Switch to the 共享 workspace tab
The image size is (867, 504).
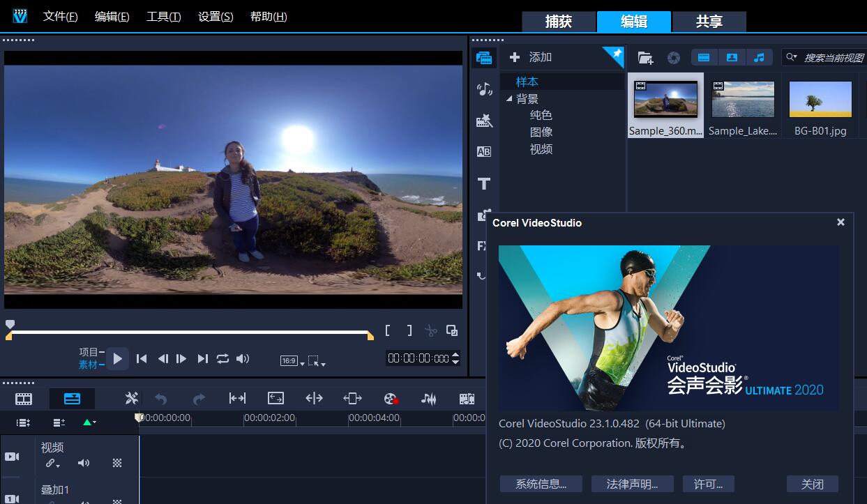pos(709,22)
